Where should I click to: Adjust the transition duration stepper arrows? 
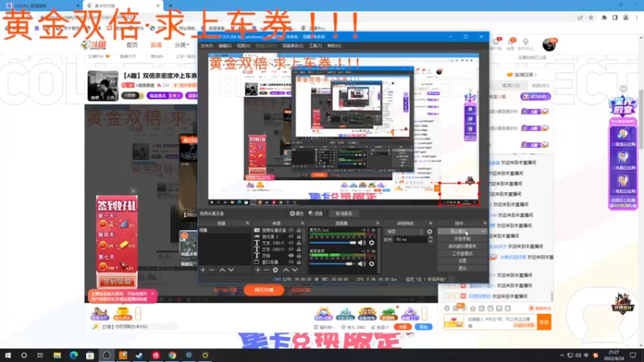point(431,239)
